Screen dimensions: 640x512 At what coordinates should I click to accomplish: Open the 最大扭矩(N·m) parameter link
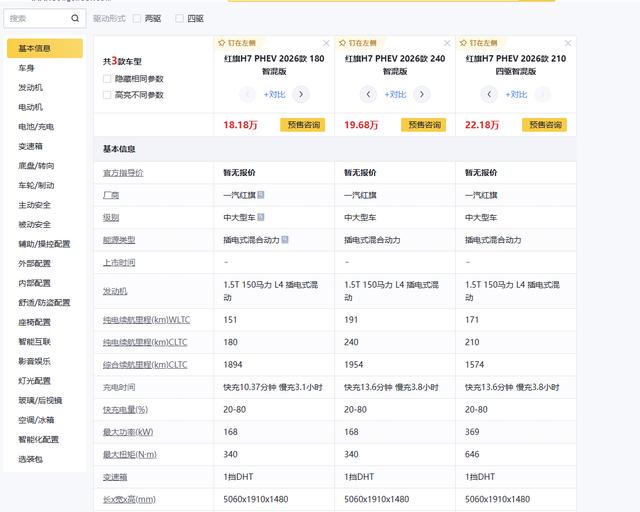(x=129, y=454)
